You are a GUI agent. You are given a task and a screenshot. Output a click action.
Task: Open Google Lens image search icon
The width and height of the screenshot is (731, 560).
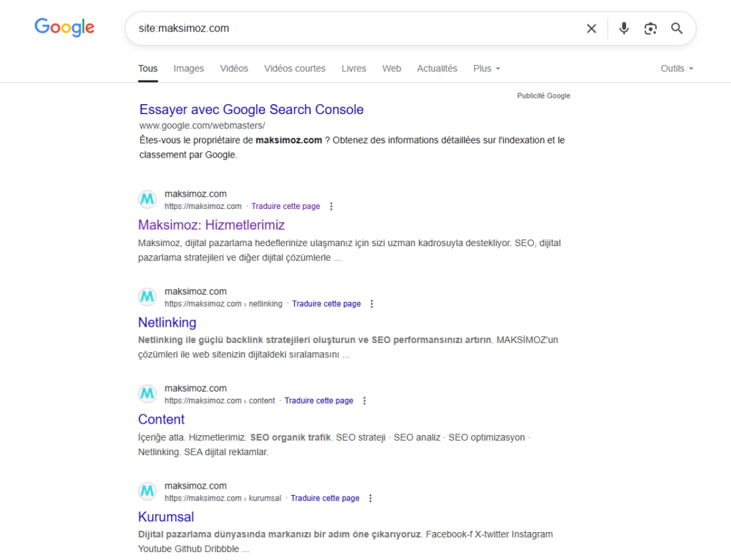tap(650, 29)
